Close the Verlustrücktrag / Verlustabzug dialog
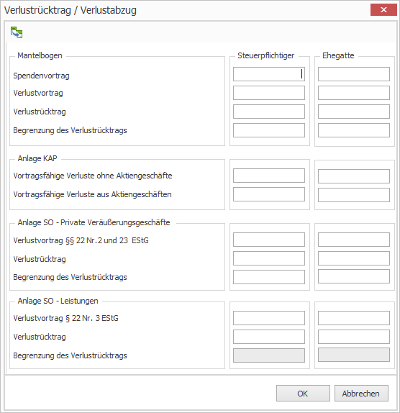Viewport: 400px width, 413px height. pyautogui.click(x=383, y=10)
